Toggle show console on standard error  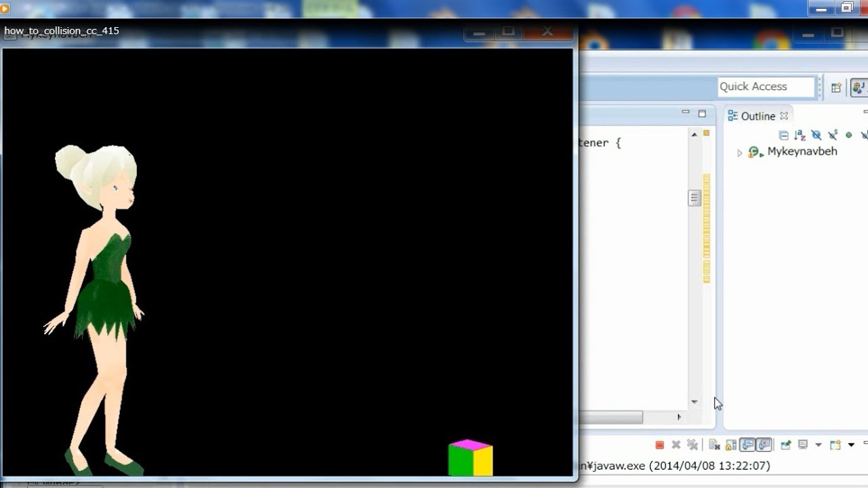pyautogui.click(x=764, y=445)
